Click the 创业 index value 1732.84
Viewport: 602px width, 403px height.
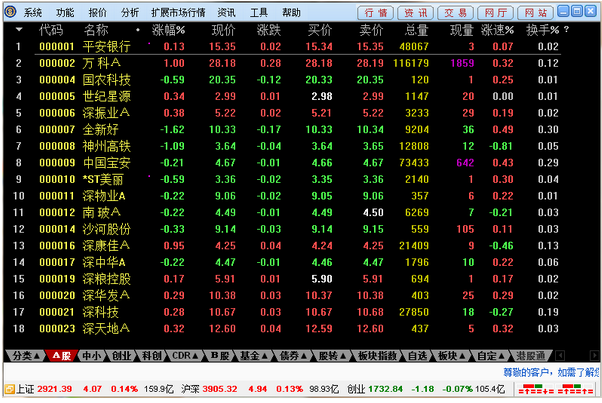tap(385, 389)
